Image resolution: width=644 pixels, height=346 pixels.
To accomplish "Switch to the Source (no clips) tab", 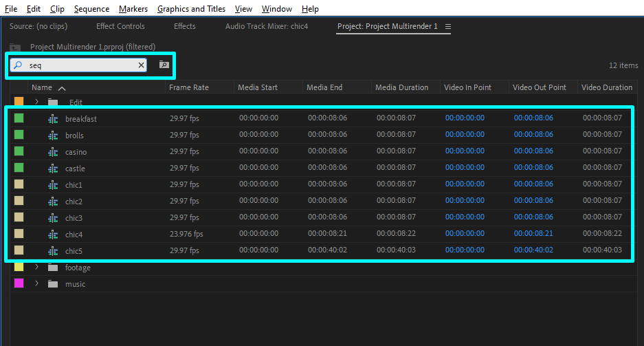I will click(38, 26).
